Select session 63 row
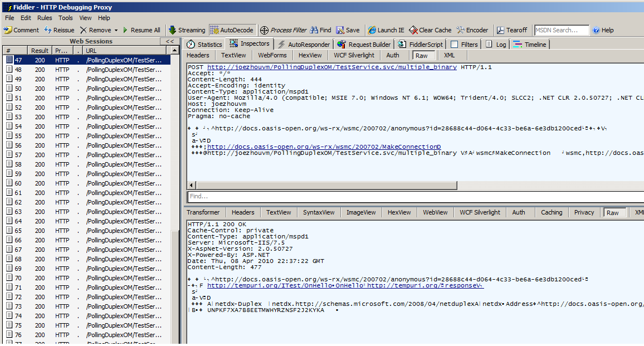Screen dimensions: 644x346 coord(87,212)
